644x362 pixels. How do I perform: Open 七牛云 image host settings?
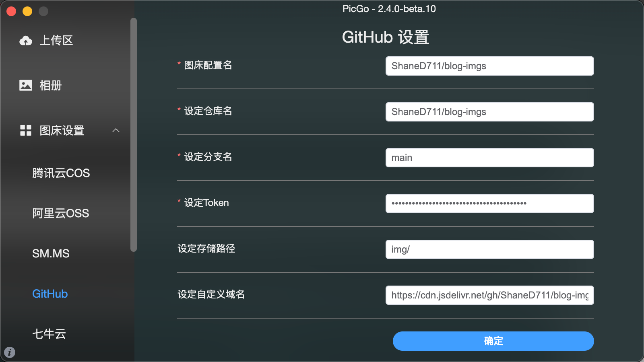[x=49, y=334]
